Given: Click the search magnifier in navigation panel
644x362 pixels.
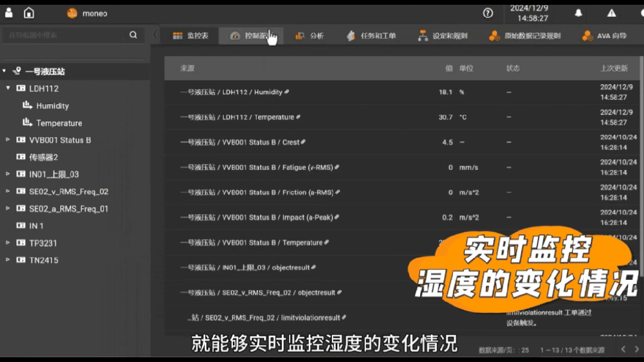Looking at the screenshot, I should click(x=133, y=35).
